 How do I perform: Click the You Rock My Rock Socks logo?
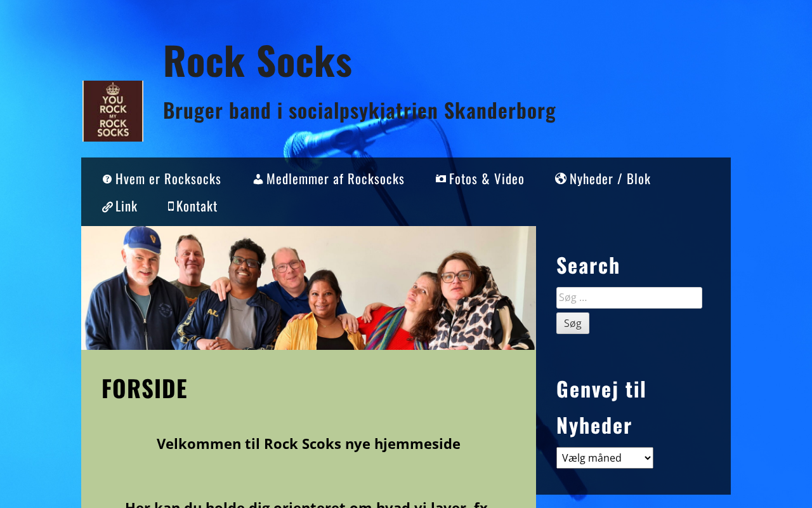(x=113, y=111)
